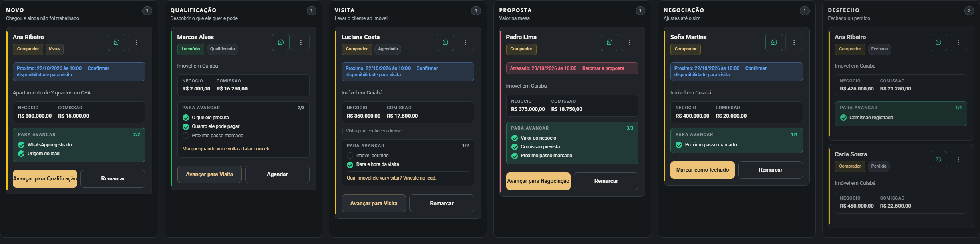Open more options menu for Luciana Costa
Screen dimensions: 980x244
coord(465,42)
